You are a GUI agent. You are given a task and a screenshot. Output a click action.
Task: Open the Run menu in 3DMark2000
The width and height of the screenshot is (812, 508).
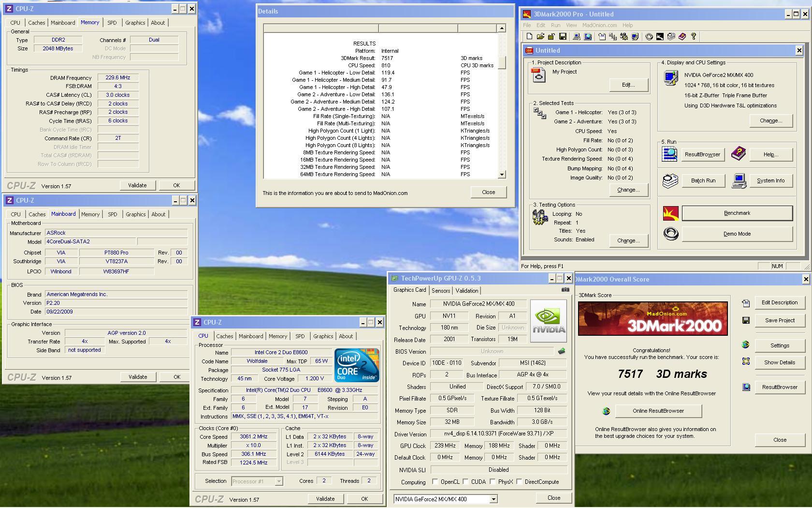[x=555, y=25]
